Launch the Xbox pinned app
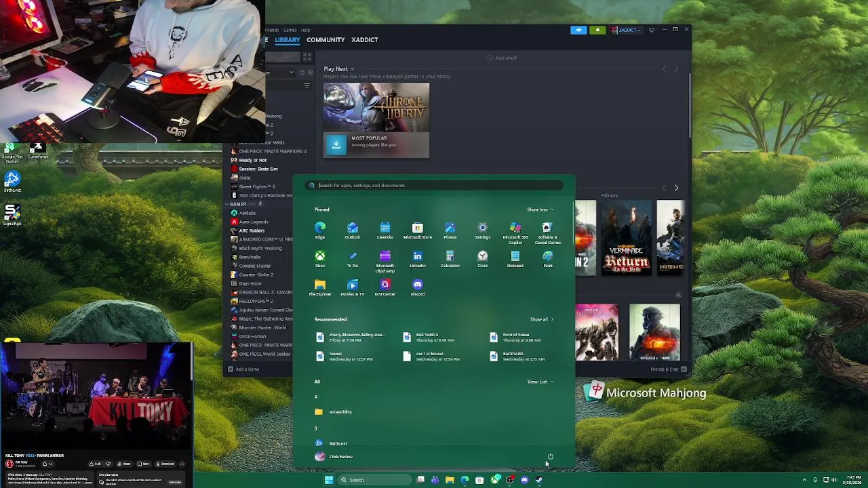This screenshot has width=868, height=488. tap(320, 259)
